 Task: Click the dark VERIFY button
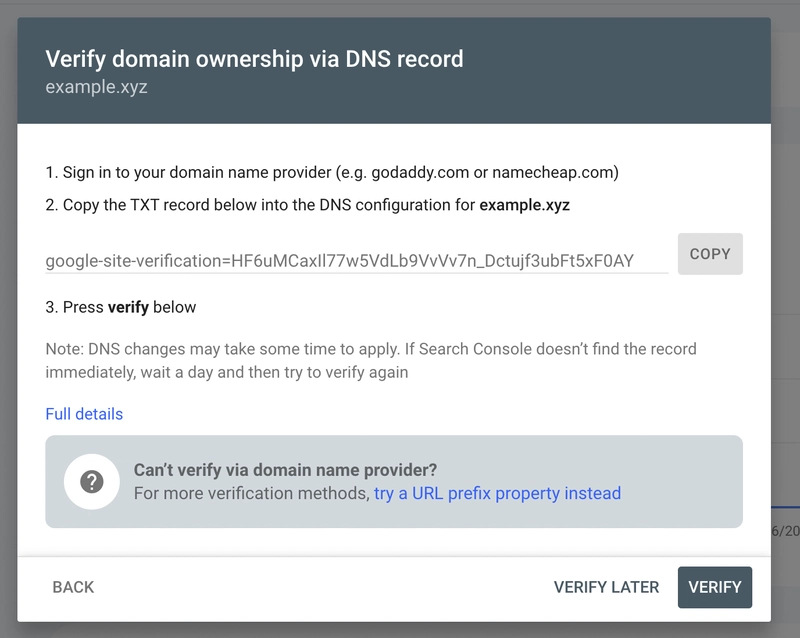click(715, 587)
